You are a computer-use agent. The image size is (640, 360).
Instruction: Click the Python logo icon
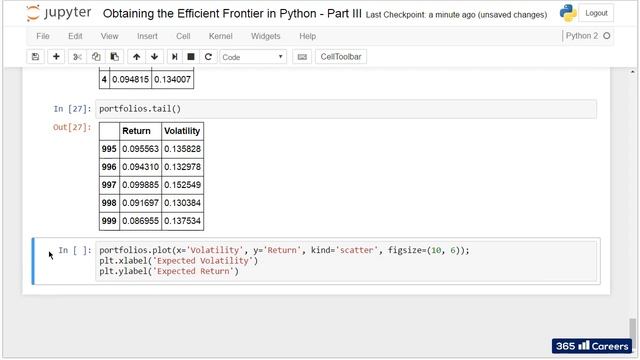coord(568,13)
